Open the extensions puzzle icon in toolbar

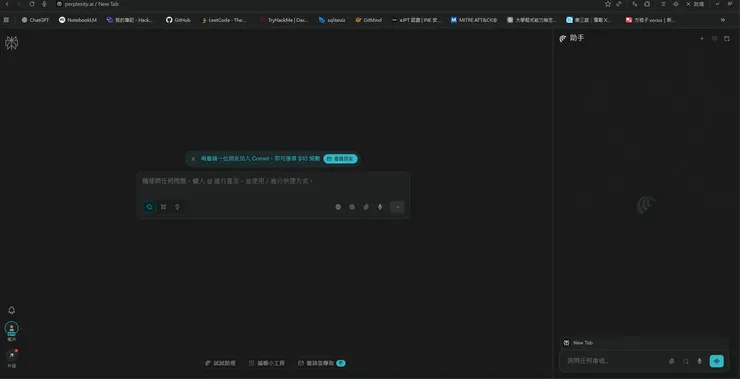(x=648, y=4)
